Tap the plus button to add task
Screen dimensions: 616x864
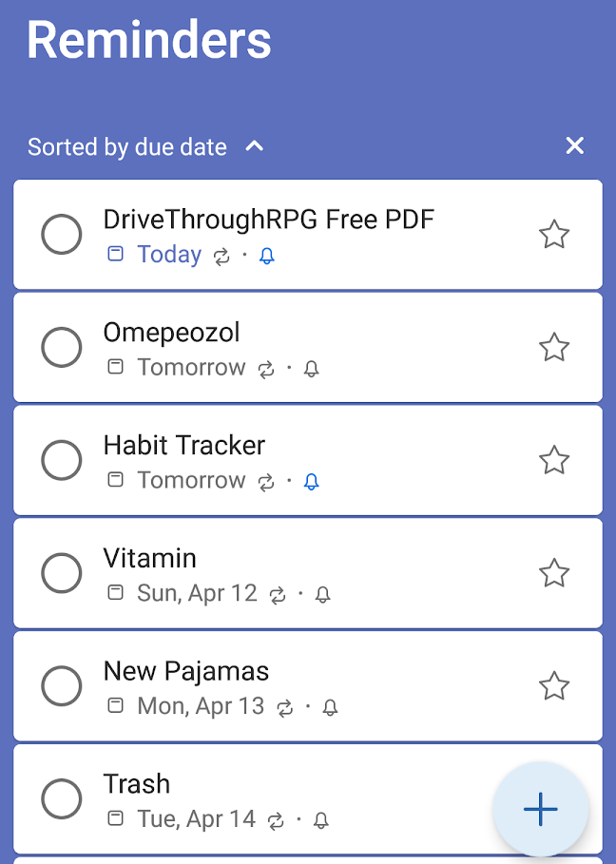pos(540,810)
